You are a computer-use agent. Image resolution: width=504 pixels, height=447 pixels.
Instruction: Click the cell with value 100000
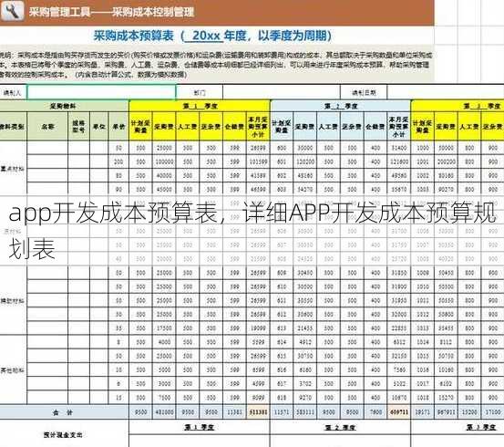click(164, 161)
